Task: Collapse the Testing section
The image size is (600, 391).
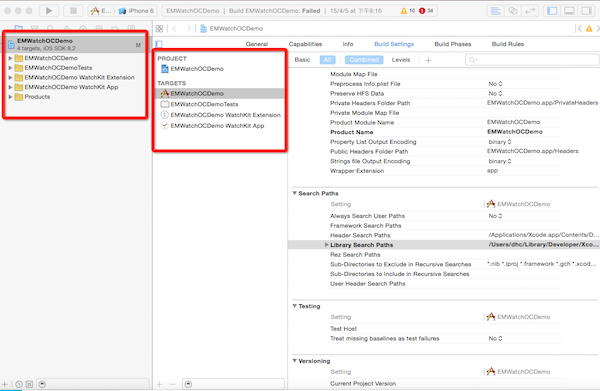Action: tap(295, 306)
